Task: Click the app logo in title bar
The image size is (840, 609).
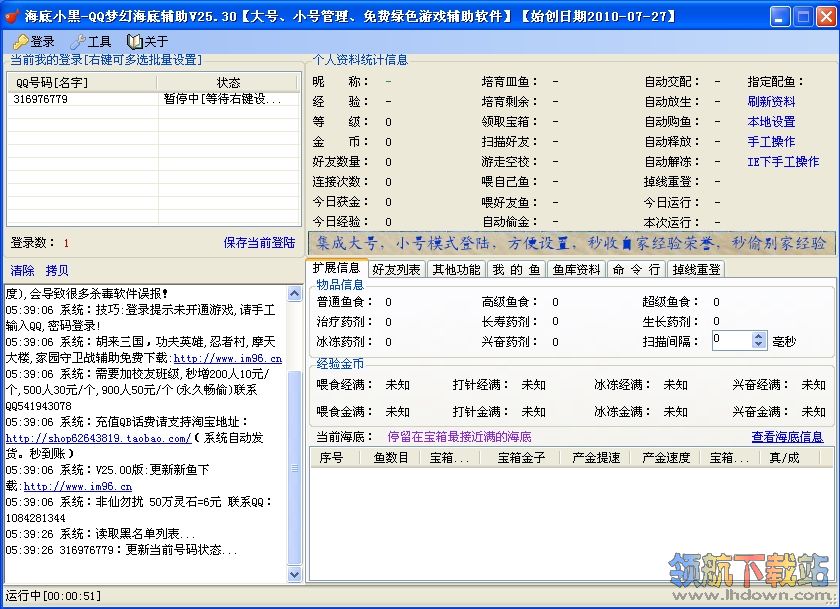Action: point(12,17)
